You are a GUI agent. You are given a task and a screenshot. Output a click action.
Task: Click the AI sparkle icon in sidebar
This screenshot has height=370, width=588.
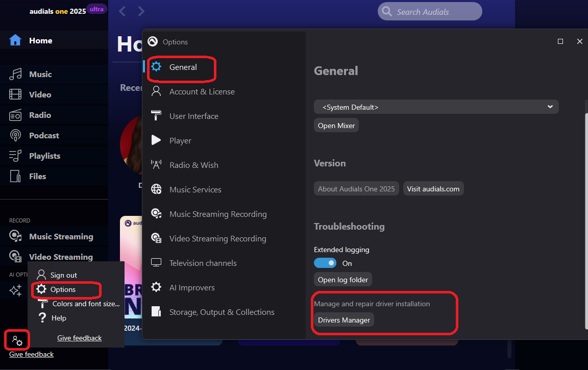tap(15, 290)
